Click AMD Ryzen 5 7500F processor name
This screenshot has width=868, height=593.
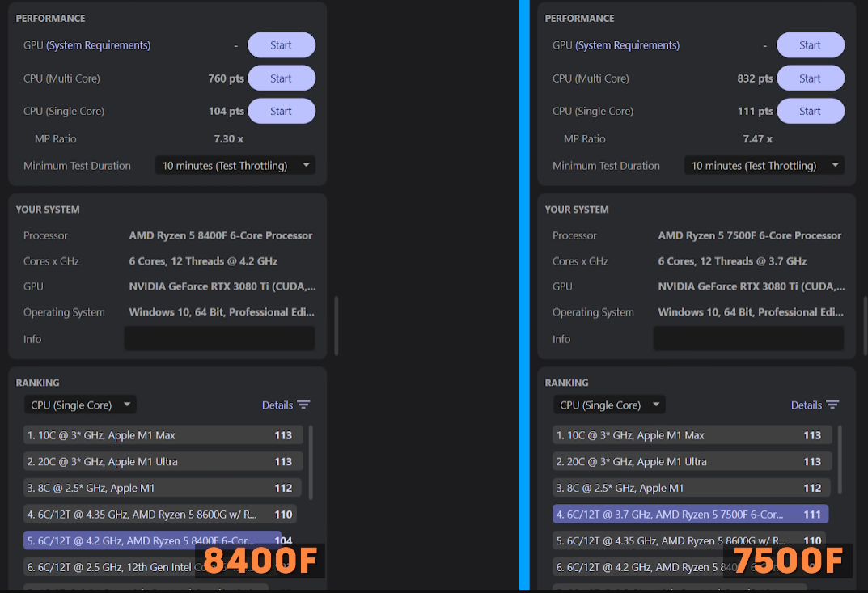pyautogui.click(x=750, y=235)
